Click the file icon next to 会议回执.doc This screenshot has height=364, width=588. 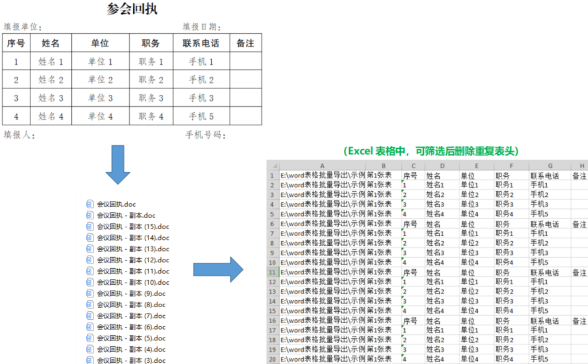click(90, 204)
